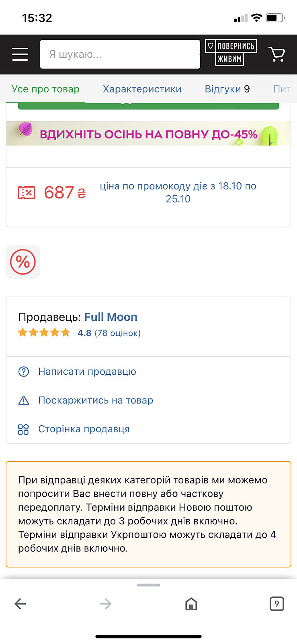Open the shopping cart
Screen dimensions: 297x644
[277, 54]
